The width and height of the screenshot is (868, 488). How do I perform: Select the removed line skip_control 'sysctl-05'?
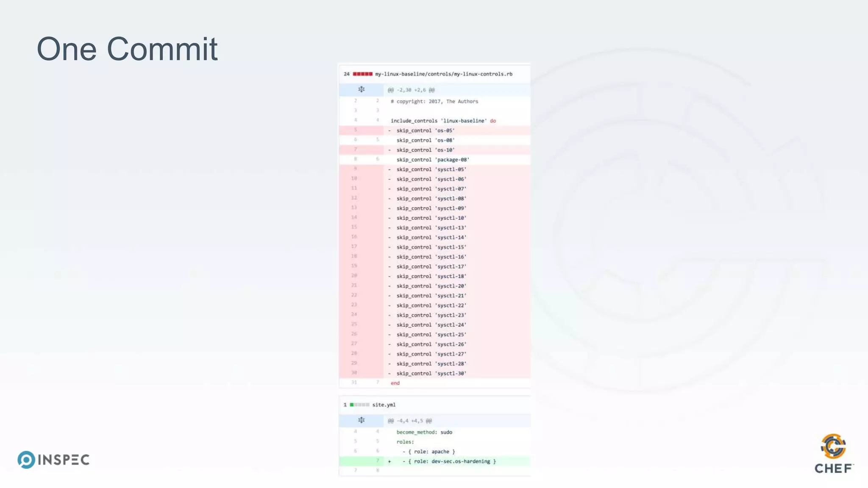pyautogui.click(x=434, y=169)
